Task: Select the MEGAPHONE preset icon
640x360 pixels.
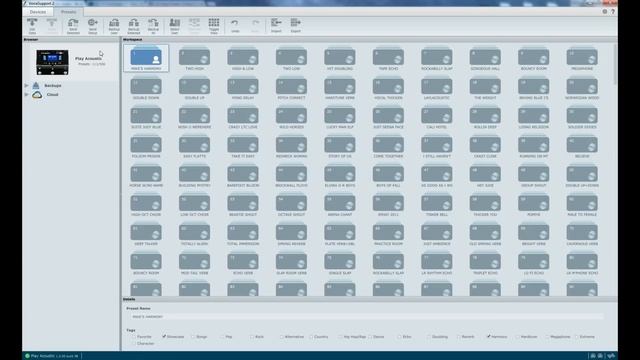Action: click(x=582, y=57)
